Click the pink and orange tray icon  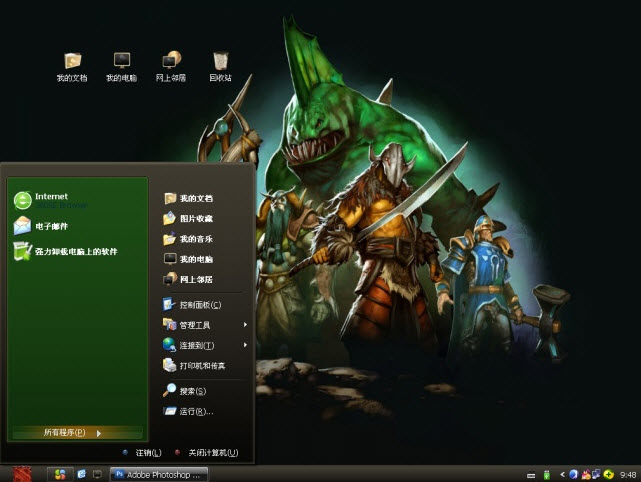pyautogui.click(x=585, y=474)
